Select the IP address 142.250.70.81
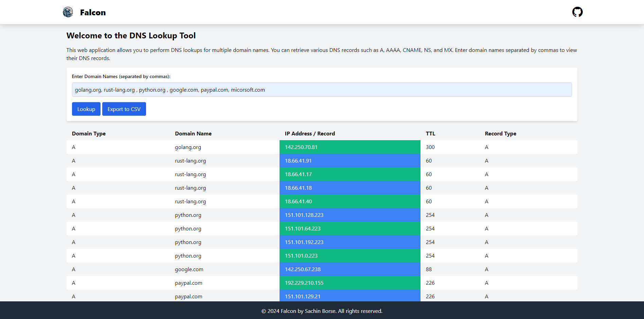This screenshot has height=319, width=644. click(301, 147)
